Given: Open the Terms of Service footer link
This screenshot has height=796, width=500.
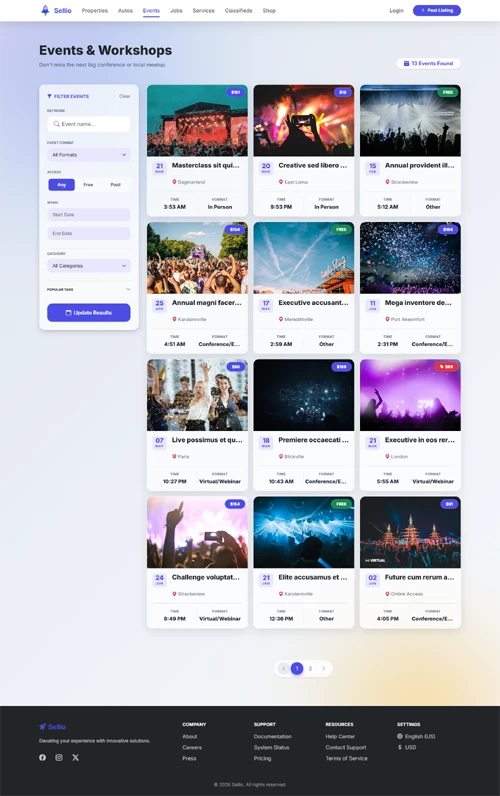Looking at the screenshot, I should 346,758.
